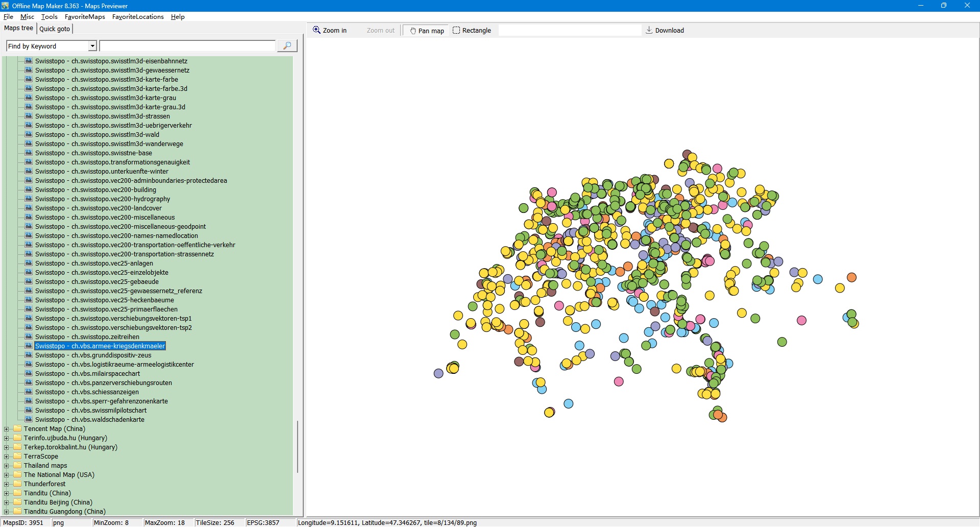This screenshot has width=980, height=527.
Task: Select Swisstopo ch.vbs.waldschadenkarte layer
Action: tap(89, 420)
